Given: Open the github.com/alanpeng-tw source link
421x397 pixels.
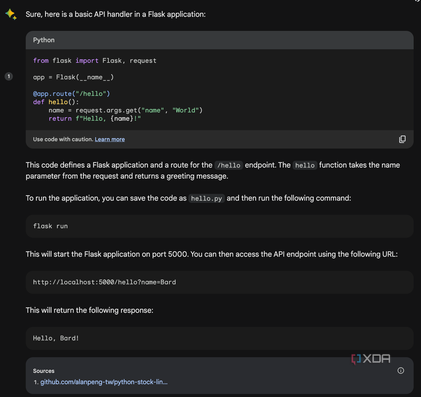Looking at the screenshot, I should (104, 382).
